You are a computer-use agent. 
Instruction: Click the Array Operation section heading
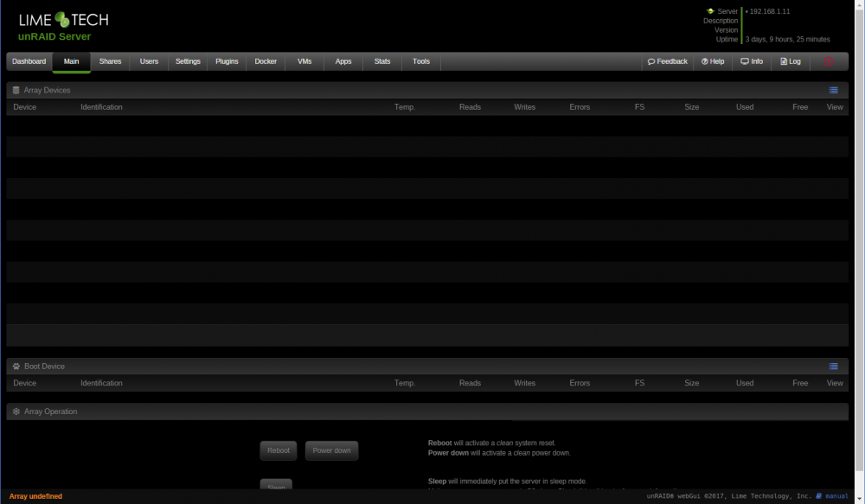[51, 411]
